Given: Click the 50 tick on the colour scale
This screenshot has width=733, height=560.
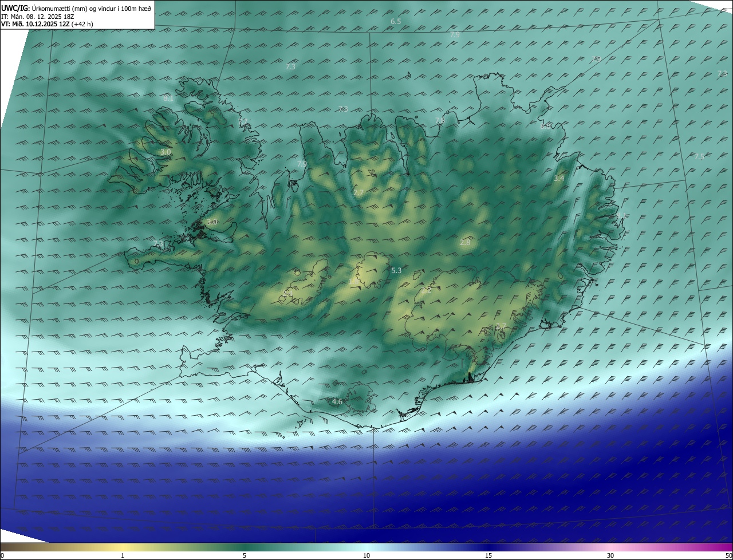Looking at the screenshot, I should (728, 555).
